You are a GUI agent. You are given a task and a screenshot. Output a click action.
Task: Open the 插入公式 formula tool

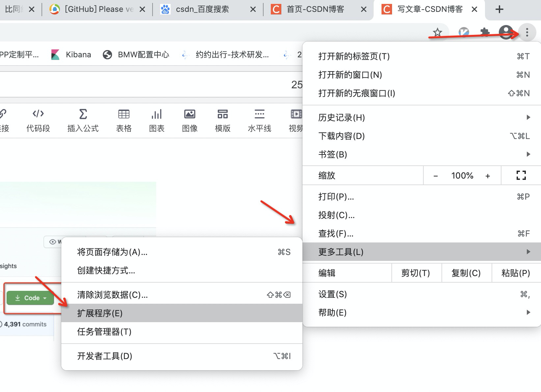click(x=83, y=120)
